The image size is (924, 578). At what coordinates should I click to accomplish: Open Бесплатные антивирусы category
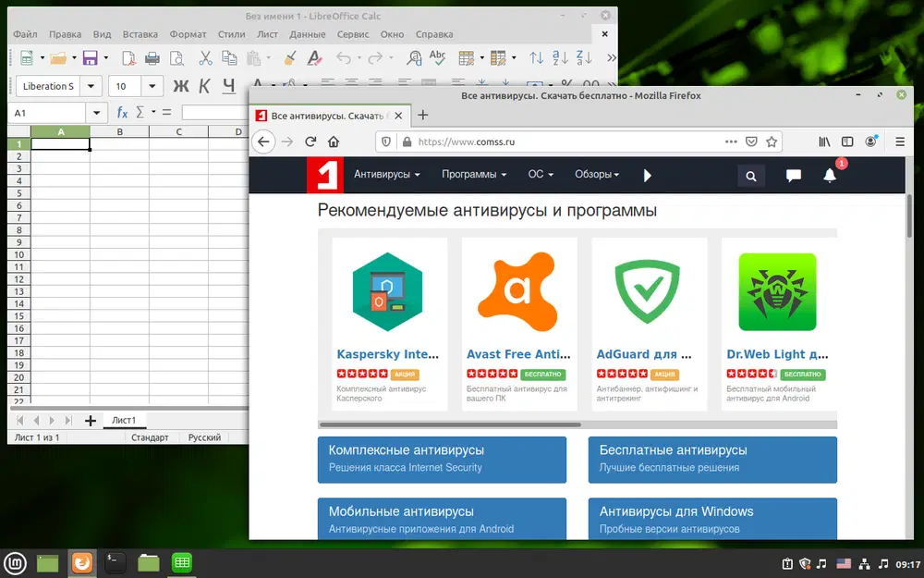click(712, 460)
